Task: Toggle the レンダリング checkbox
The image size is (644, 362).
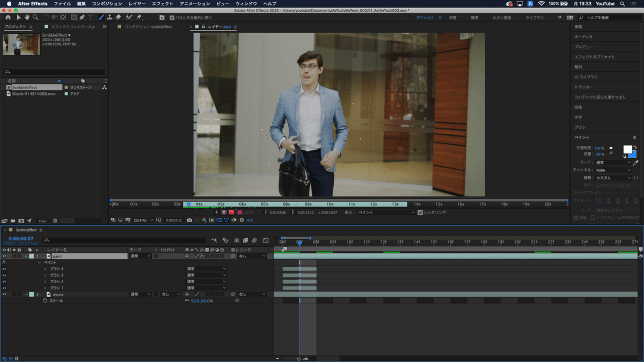Action: click(420, 212)
